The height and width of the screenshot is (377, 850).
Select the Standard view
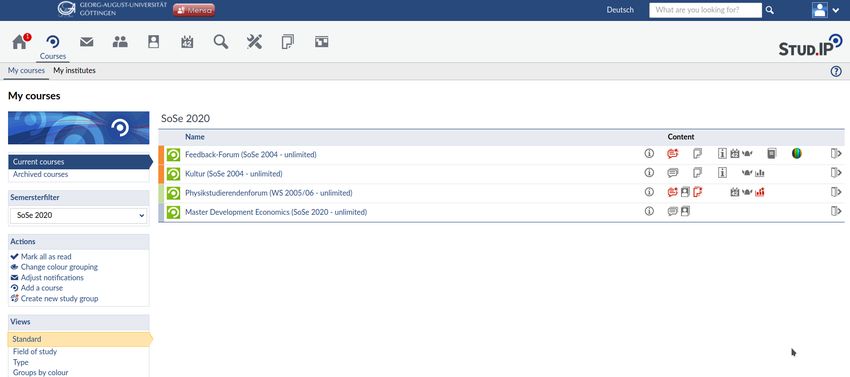(79, 339)
